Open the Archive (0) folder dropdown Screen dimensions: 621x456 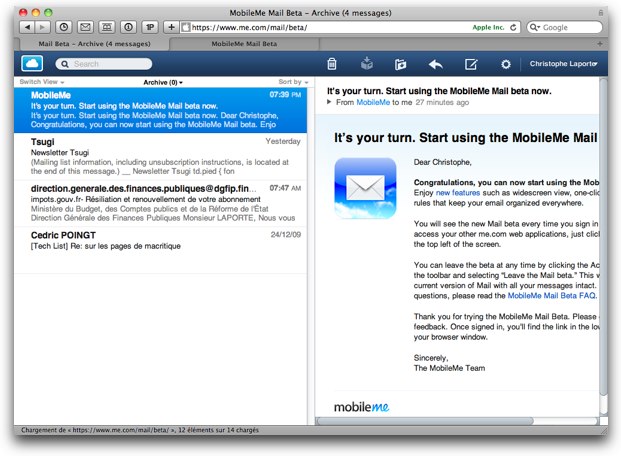tap(163, 82)
